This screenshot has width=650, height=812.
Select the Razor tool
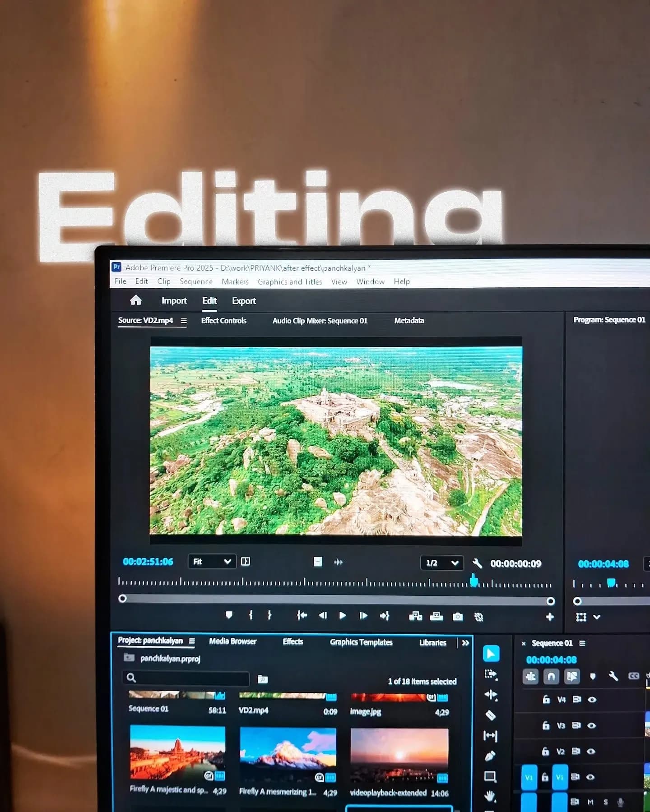(491, 715)
